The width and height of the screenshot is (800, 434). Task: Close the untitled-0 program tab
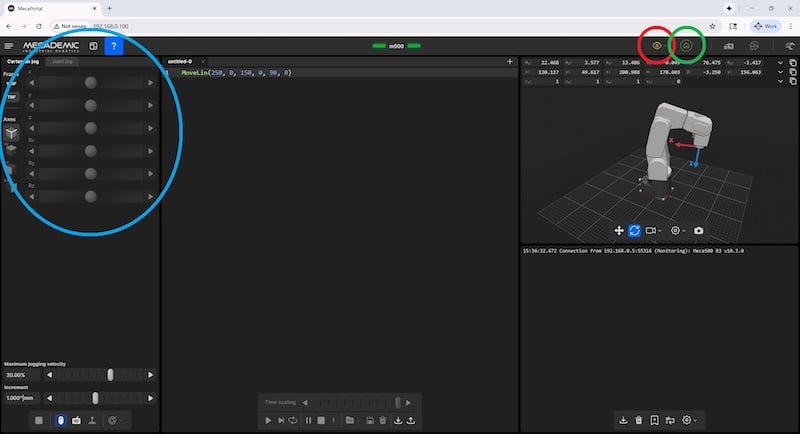(203, 61)
